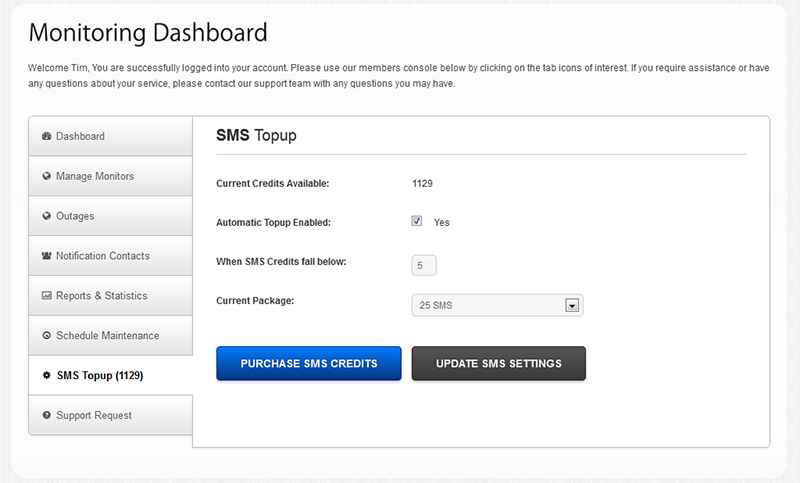800x483 pixels.
Task: Uncheck the Automatic Topup Enabled checkbox
Action: 417,221
